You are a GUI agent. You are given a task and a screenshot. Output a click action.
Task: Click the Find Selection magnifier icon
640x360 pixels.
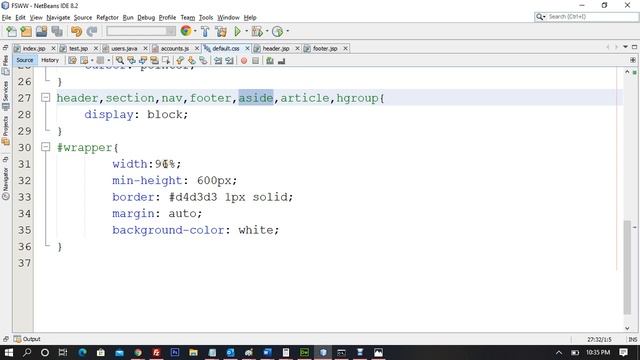120,60
